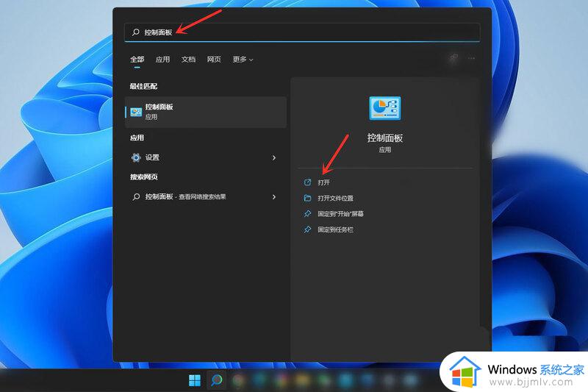
Task: Click 固定到"开始"屏幕 action
Action: point(340,214)
